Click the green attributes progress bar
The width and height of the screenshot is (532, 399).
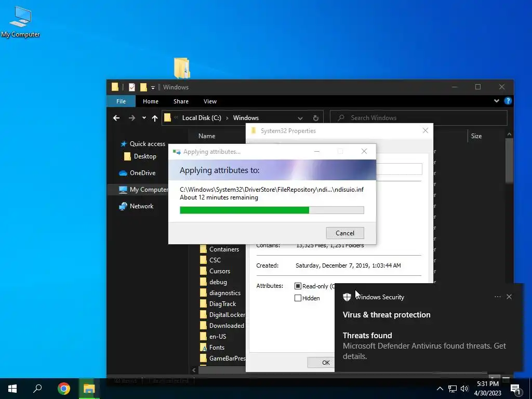coord(272,210)
